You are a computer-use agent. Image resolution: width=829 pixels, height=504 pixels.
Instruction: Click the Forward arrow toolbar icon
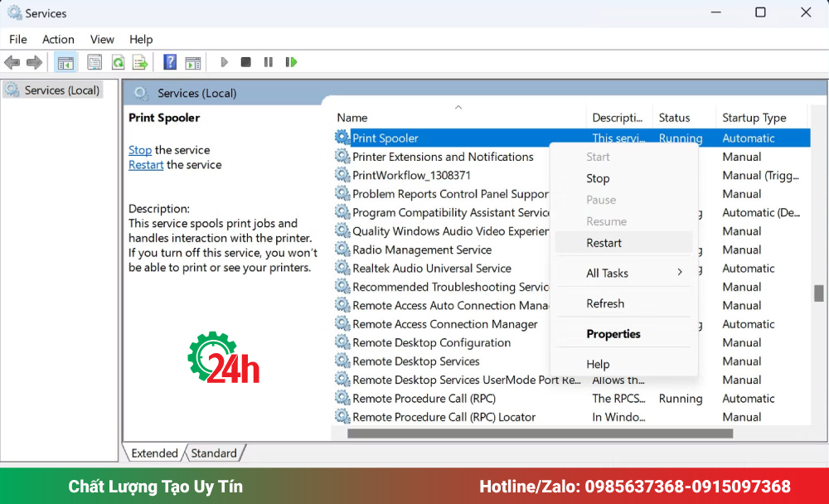34,62
